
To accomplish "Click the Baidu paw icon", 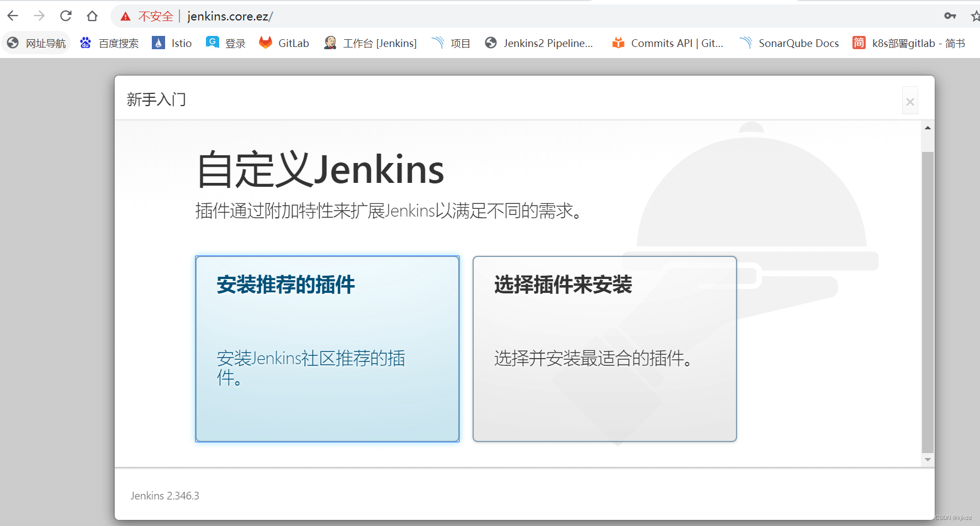I will click(85, 43).
